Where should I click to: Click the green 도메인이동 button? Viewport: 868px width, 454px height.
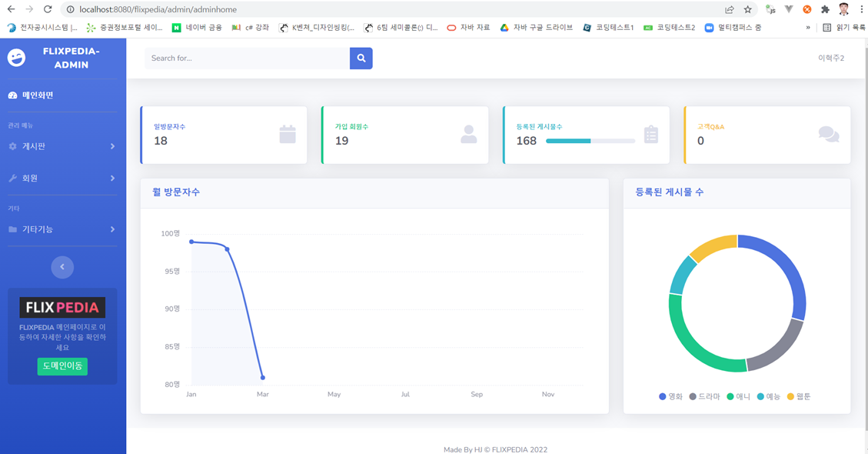click(62, 366)
